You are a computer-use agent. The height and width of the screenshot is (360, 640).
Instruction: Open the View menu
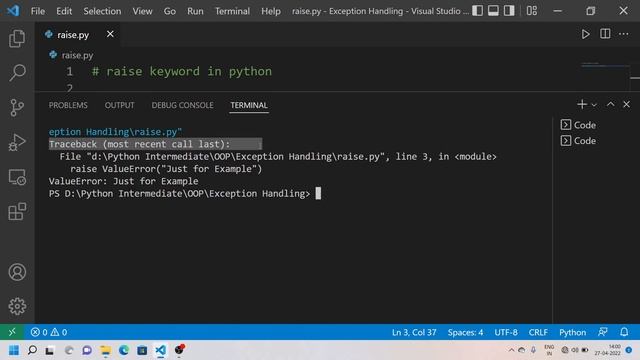142,11
